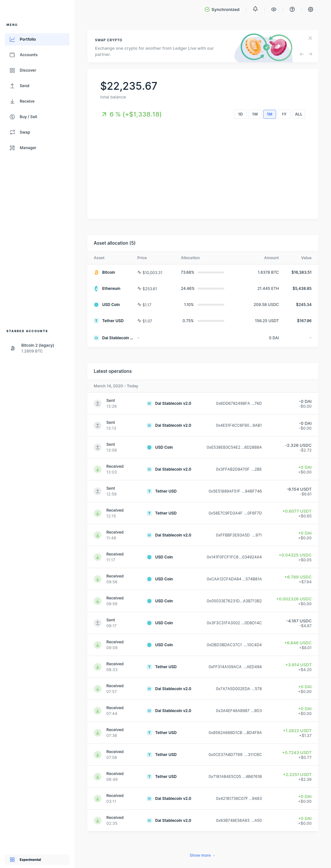Click Bitcoin 73.68% allocation bar
Image resolution: width=331 pixels, height=868 pixels.
coord(211,272)
